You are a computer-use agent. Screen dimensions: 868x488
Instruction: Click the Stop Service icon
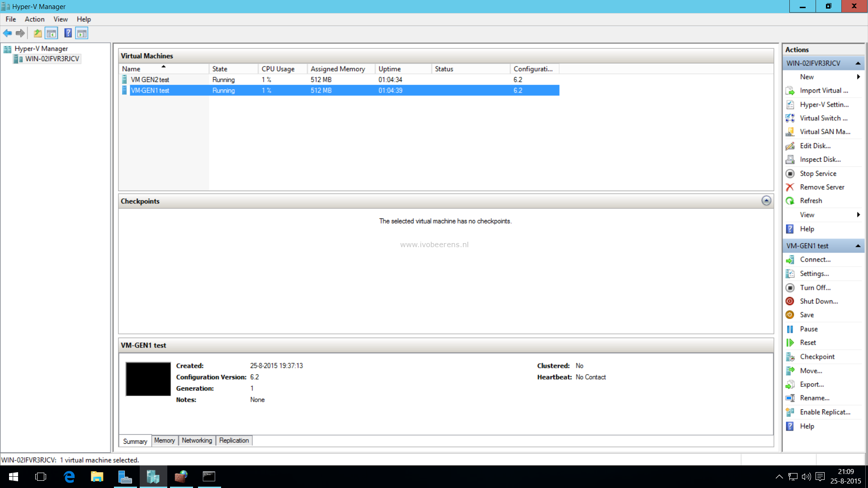click(x=790, y=174)
